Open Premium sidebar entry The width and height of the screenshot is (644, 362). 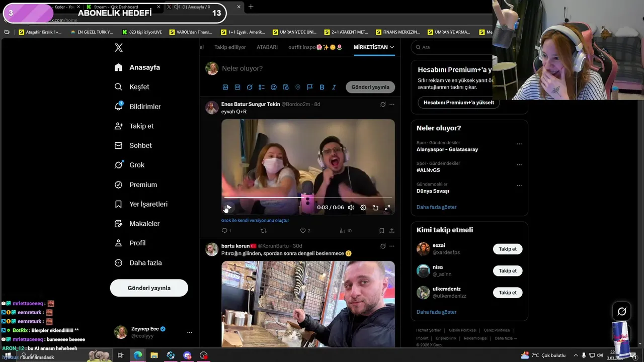coord(136,185)
